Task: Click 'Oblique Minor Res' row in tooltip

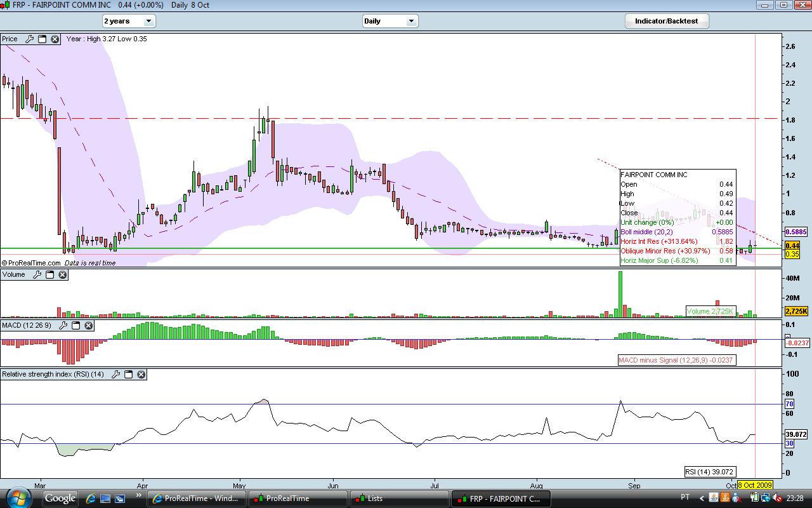Action: pyautogui.click(x=677, y=251)
